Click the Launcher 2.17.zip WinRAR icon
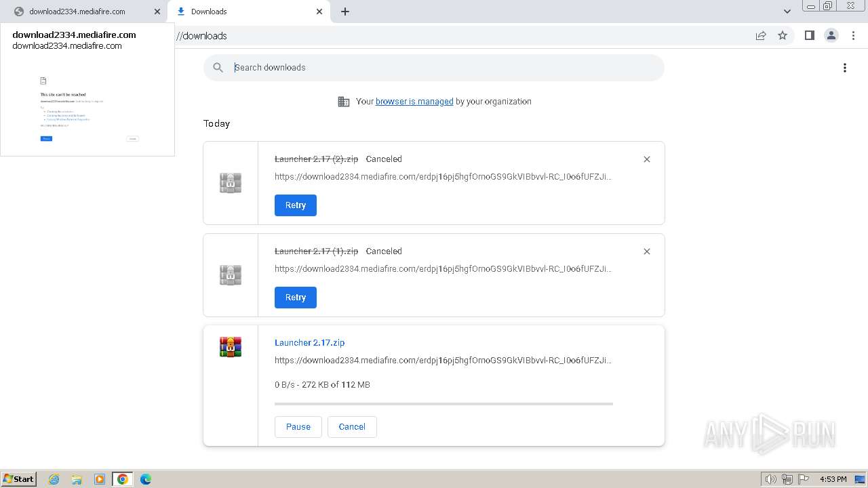Viewport: 868px width, 488px height. tap(231, 347)
